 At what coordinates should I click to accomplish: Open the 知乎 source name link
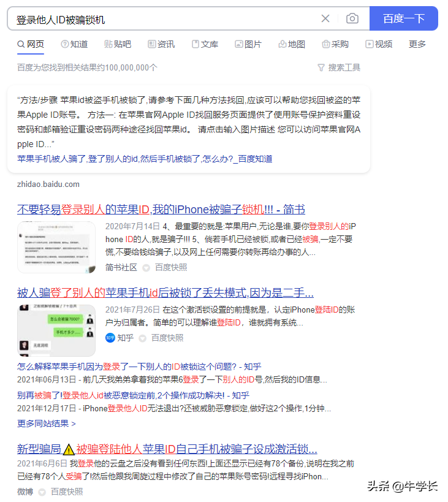point(126,338)
